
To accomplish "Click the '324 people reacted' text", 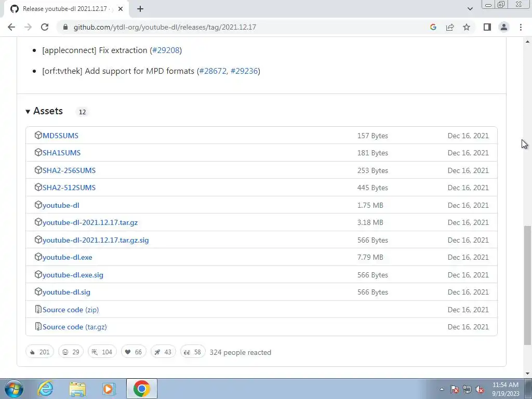I will (x=240, y=352).
